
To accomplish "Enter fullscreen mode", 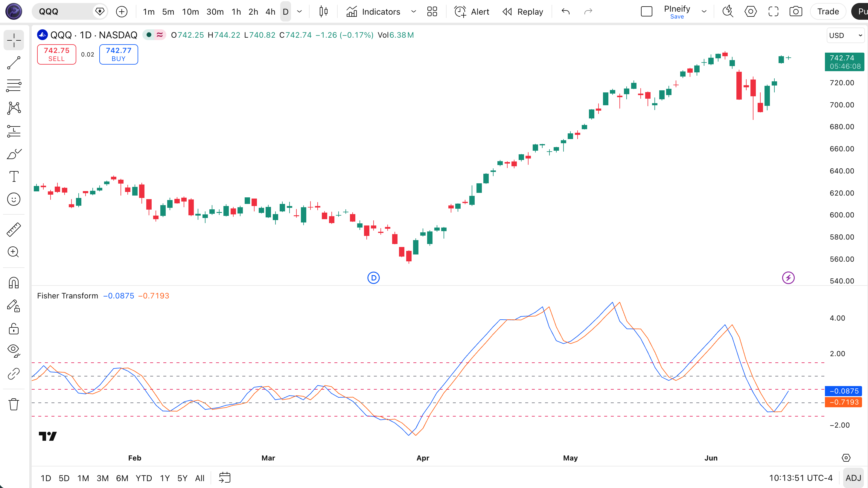I will click(x=773, y=12).
